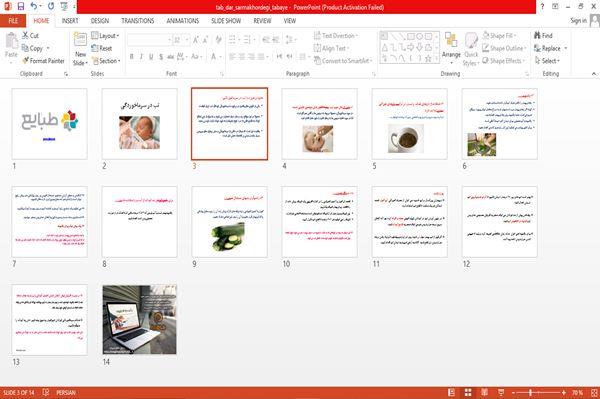Image resolution: width=600 pixels, height=399 pixels.
Task: Switch to Slide Sorter view in status bar
Action: coord(468,392)
